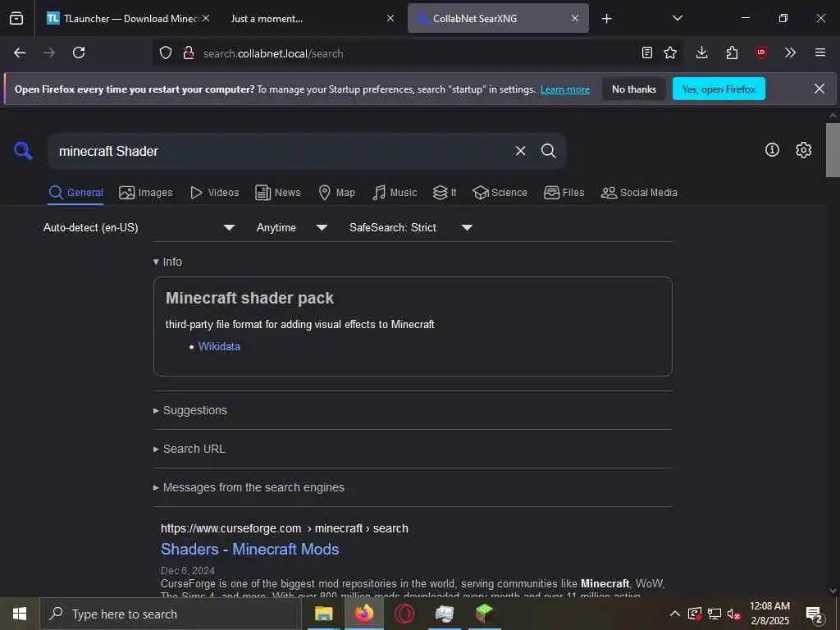This screenshot has height=630, width=840.
Task: Open the Extensions puzzle icon
Action: (732, 52)
